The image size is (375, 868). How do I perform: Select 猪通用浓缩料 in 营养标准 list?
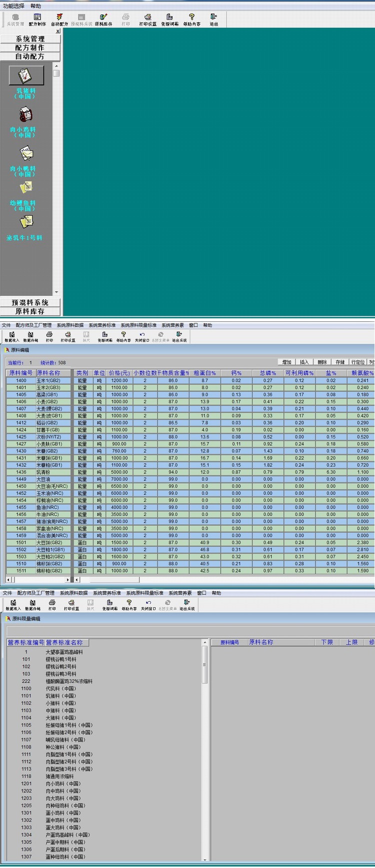click(59, 777)
